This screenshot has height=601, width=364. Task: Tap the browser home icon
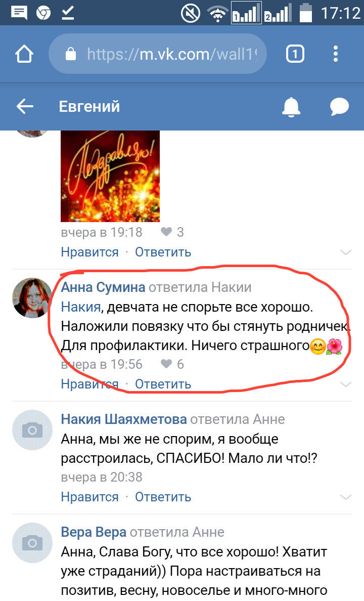click(24, 54)
